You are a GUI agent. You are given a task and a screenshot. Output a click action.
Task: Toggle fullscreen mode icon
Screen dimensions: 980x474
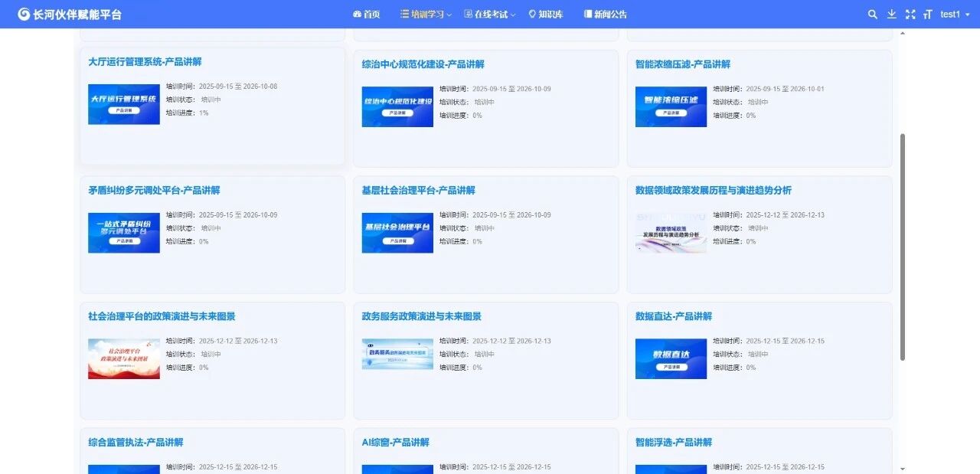[x=910, y=15]
